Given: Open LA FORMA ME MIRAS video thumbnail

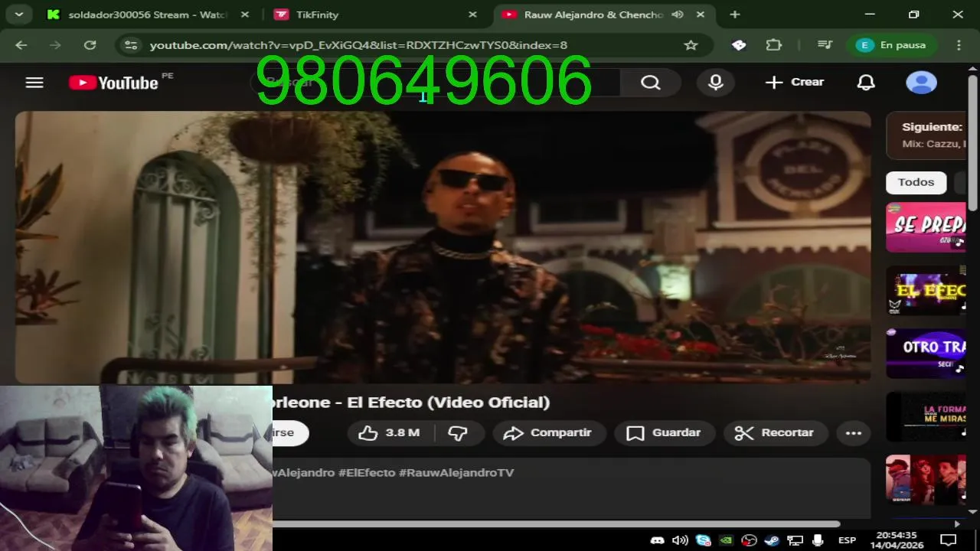Looking at the screenshot, I should click(x=926, y=417).
